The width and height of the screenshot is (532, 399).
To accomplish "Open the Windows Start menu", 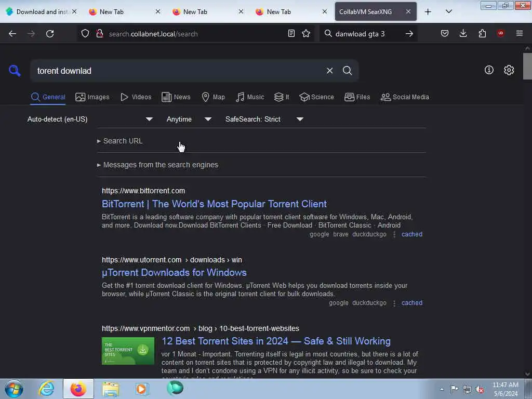I will (x=14, y=389).
